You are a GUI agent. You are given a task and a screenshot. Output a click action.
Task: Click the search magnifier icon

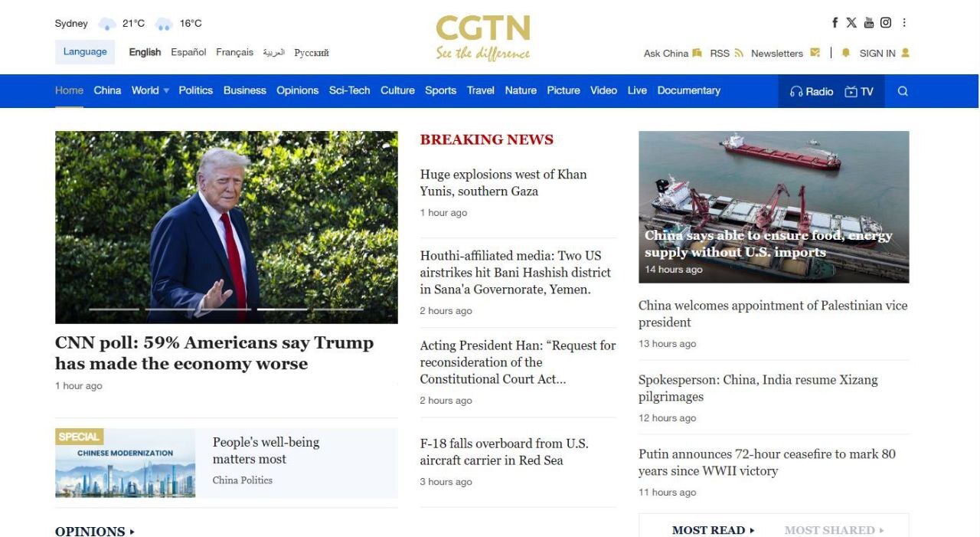click(903, 91)
